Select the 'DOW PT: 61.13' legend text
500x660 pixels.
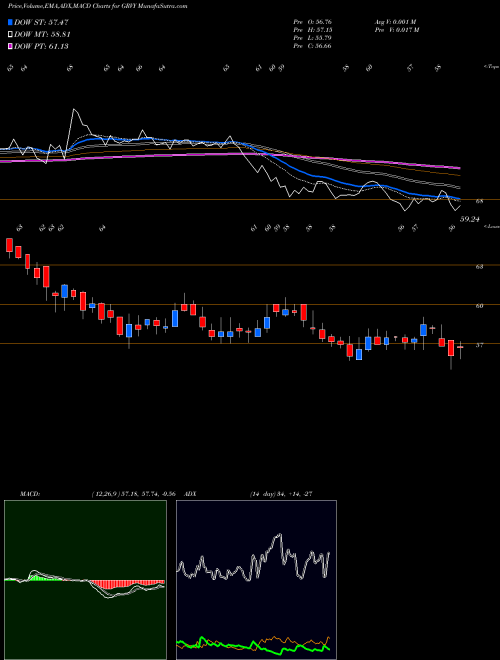[41, 46]
